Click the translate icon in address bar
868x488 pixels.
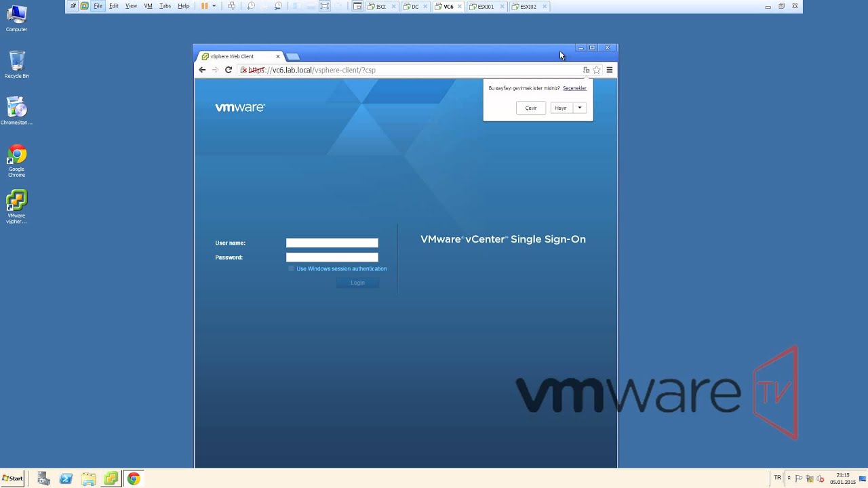[x=587, y=70]
